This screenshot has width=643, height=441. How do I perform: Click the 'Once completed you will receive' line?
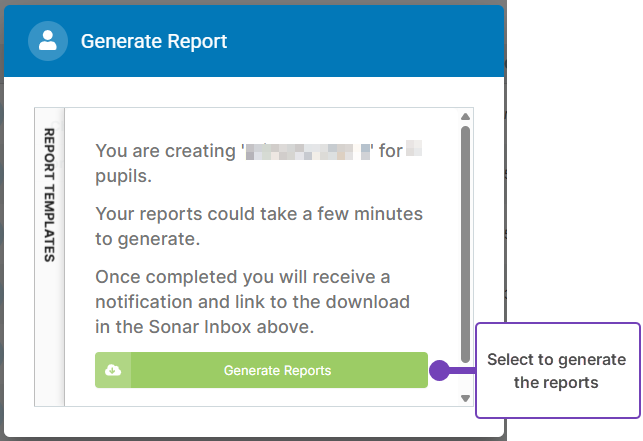click(243, 276)
